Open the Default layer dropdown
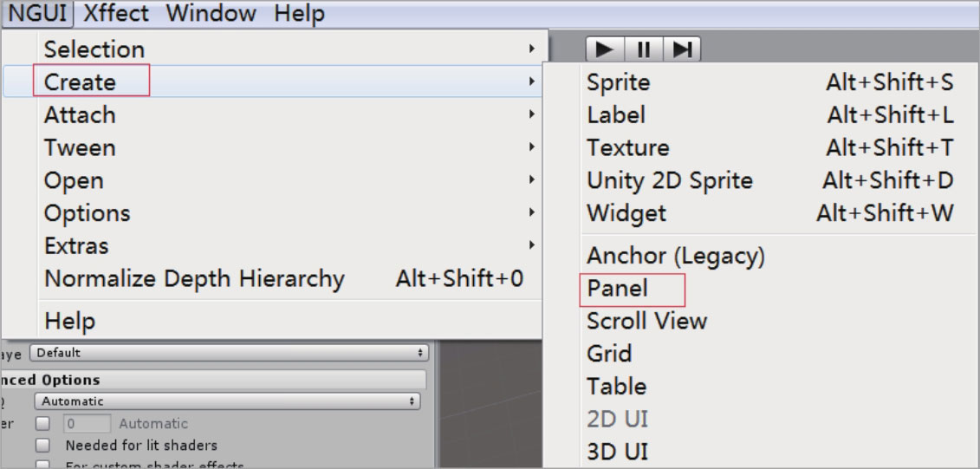 (230, 353)
